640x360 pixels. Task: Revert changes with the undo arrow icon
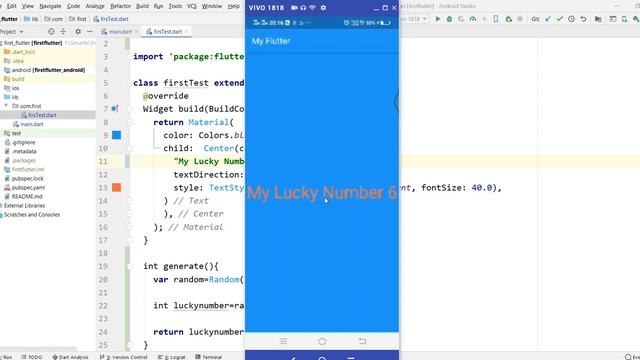click(x=583, y=19)
